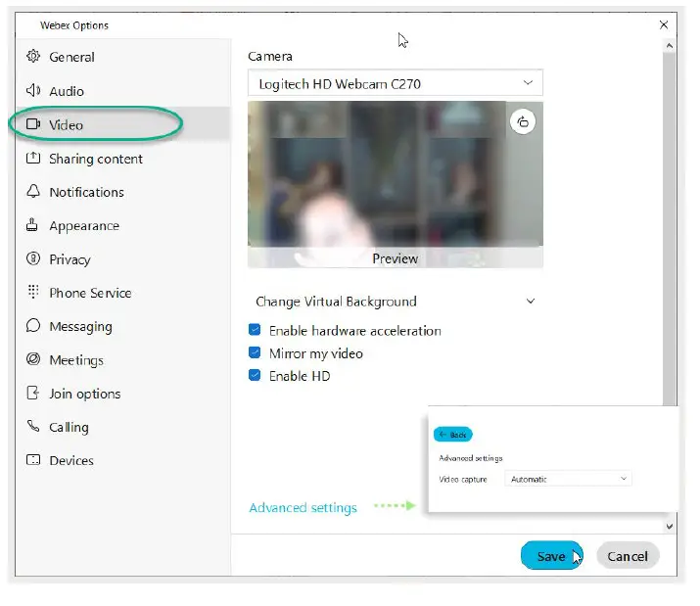Viewport: 700px width, 606px height.
Task: Expand Change Virtual Background section
Action: pyautogui.click(x=396, y=302)
